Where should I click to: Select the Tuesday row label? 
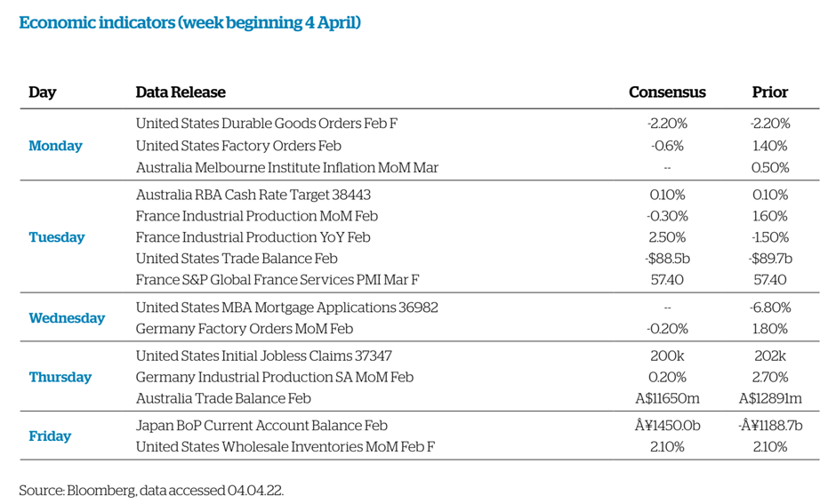pos(57,237)
